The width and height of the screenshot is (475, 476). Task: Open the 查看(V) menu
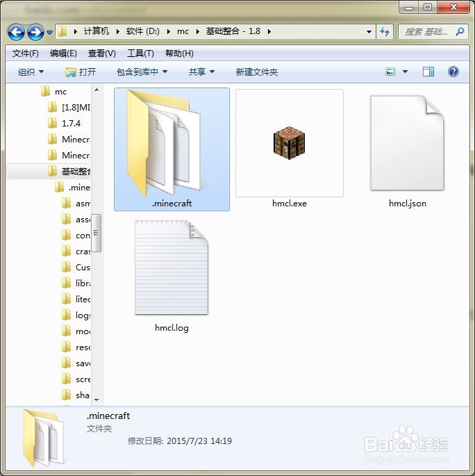pos(101,54)
